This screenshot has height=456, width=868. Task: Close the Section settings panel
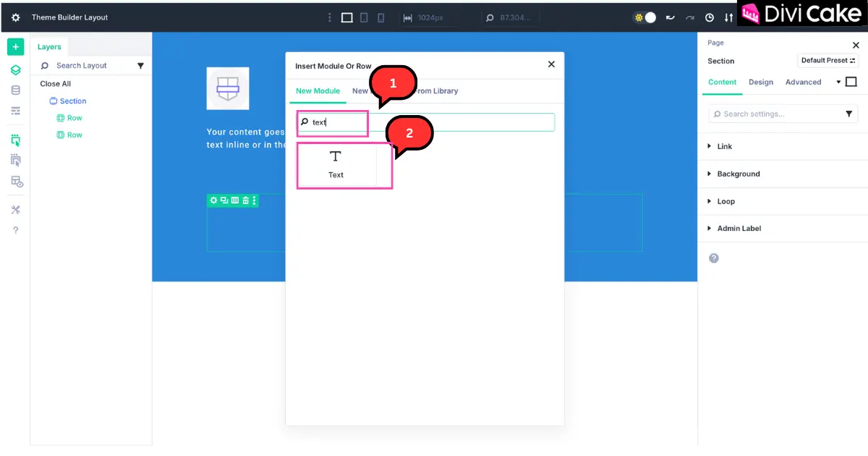(856, 45)
